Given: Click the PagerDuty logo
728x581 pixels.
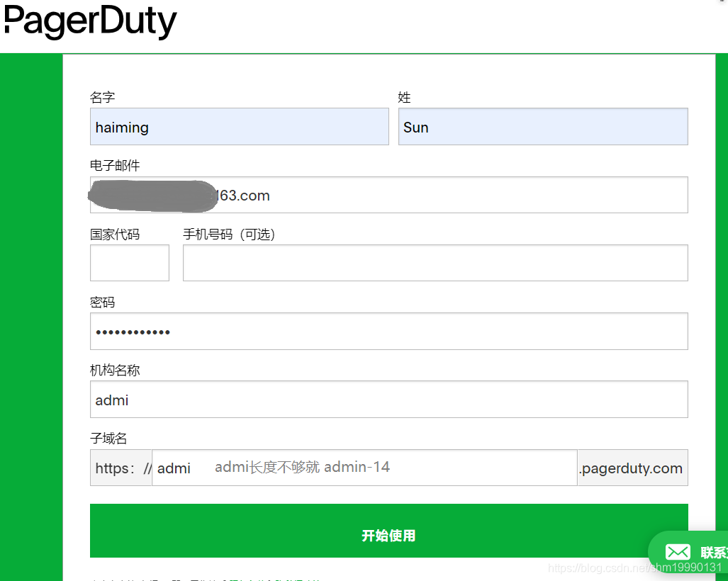Looking at the screenshot, I should coord(91,21).
